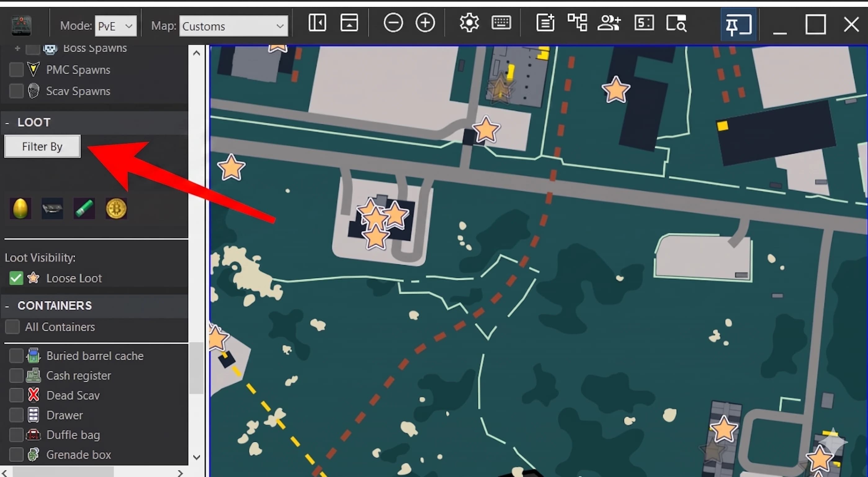Click the add-note list icon
868x477 pixels.
point(545,23)
